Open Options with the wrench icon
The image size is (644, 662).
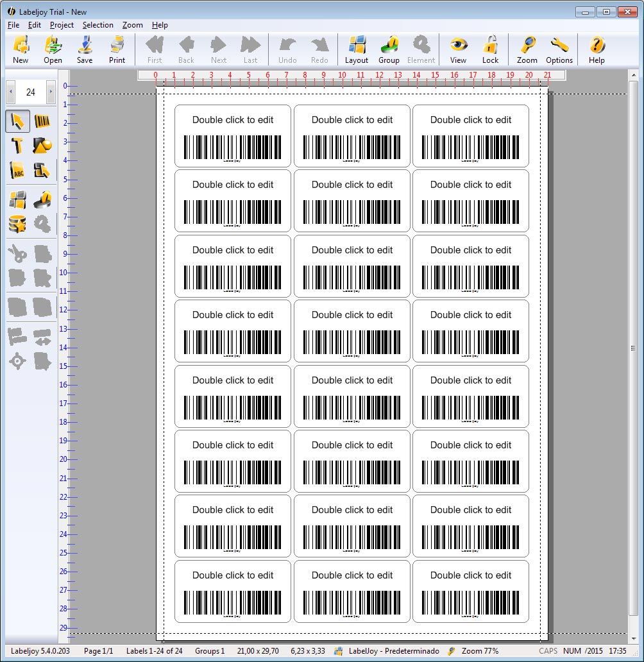coord(559,49)
